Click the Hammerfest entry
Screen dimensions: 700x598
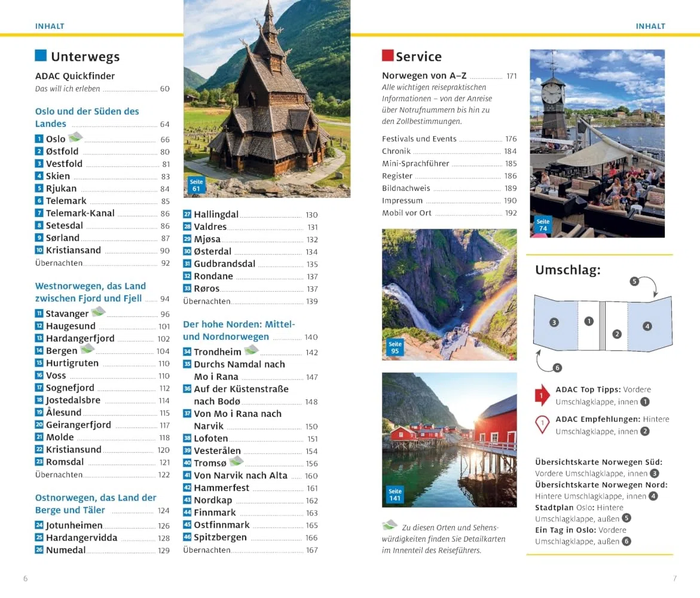coord(250,488)
